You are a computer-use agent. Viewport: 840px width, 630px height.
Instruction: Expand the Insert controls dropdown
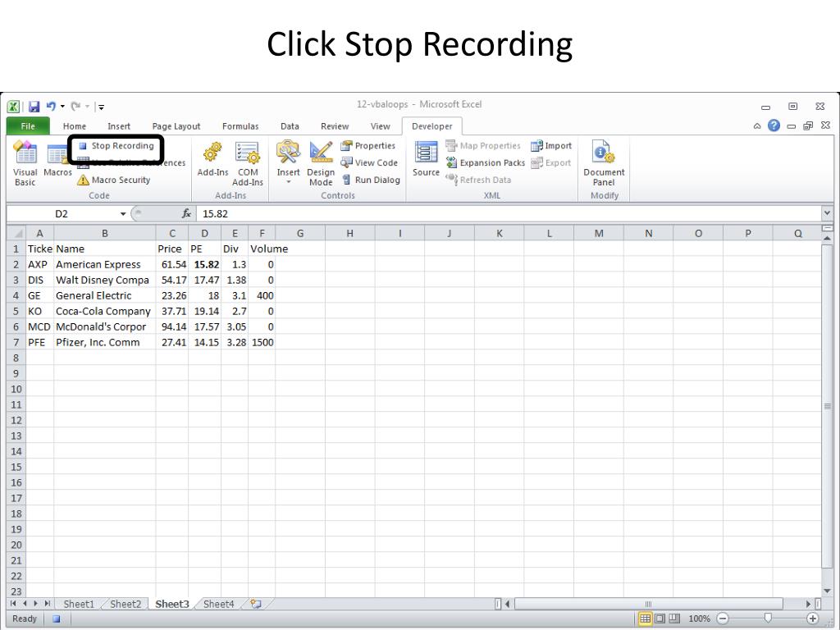tap(288, 182)
